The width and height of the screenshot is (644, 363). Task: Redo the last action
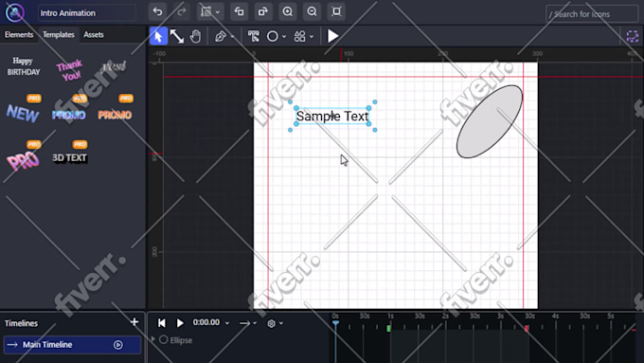pyautogui.click(x=181, y=11)
